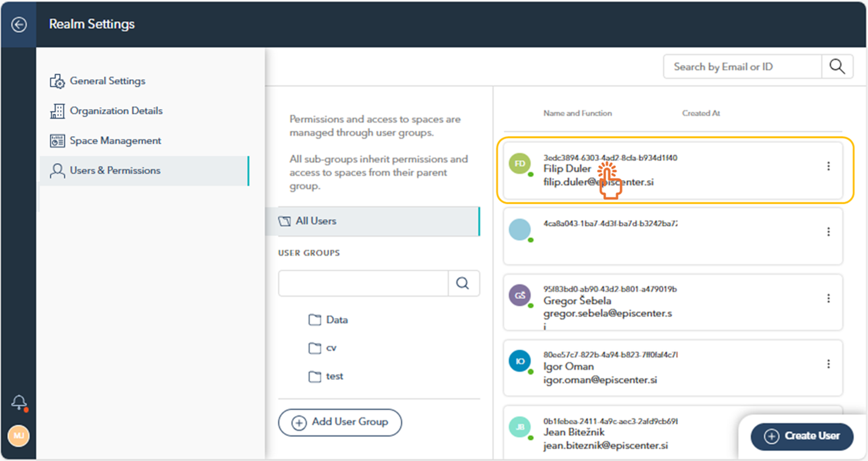Click the Users & Permissions person icon
This screenshot has width=868, height=461.
(57, 171)
